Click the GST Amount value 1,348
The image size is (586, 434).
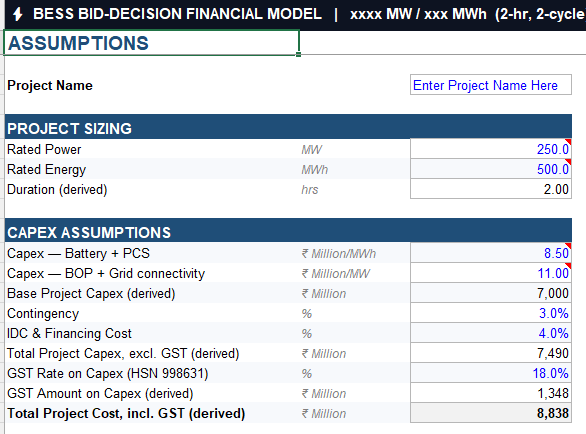491,393
